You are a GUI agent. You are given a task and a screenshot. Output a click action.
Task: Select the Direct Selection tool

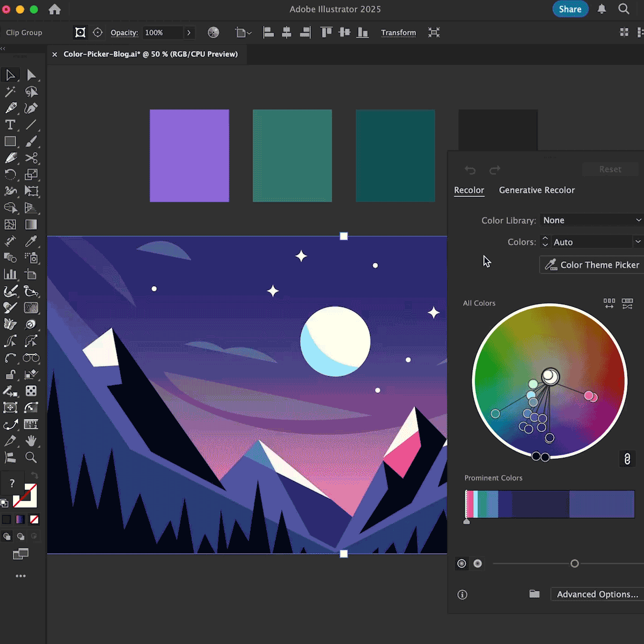click(31, 75)
